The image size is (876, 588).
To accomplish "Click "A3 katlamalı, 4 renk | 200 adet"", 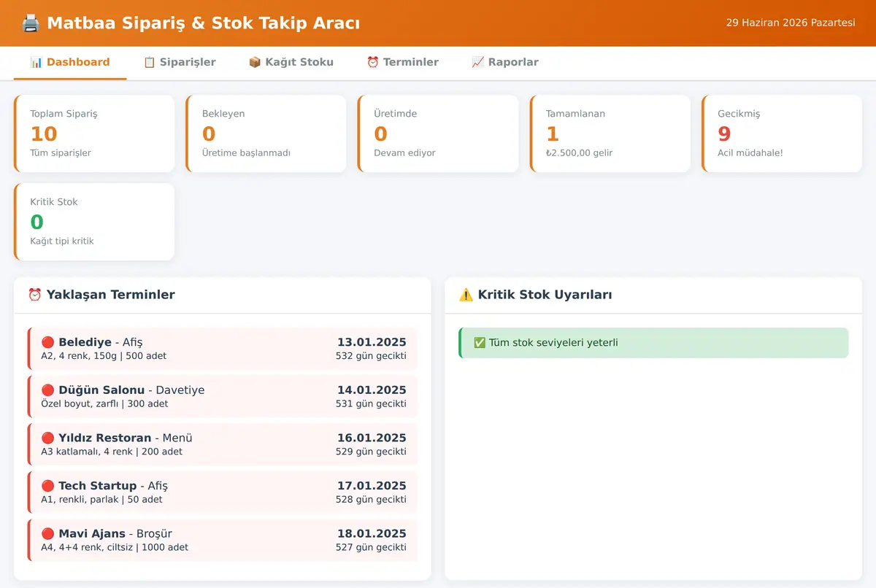I will (112, 452).
